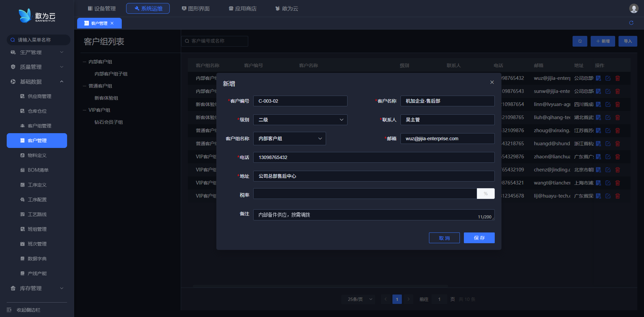Click the 取消 button
Viewport: 644px width, 317px height.
[x=444, y=238]
